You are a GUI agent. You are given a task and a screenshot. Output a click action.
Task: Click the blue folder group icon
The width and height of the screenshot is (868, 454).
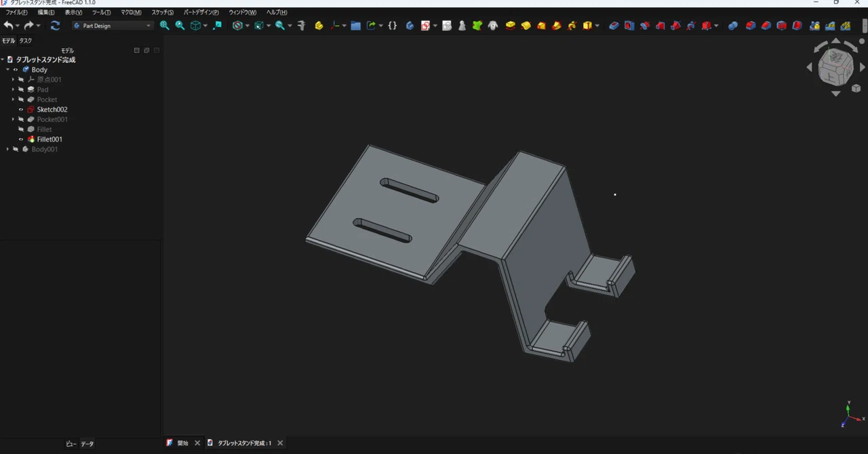(355, 26)
